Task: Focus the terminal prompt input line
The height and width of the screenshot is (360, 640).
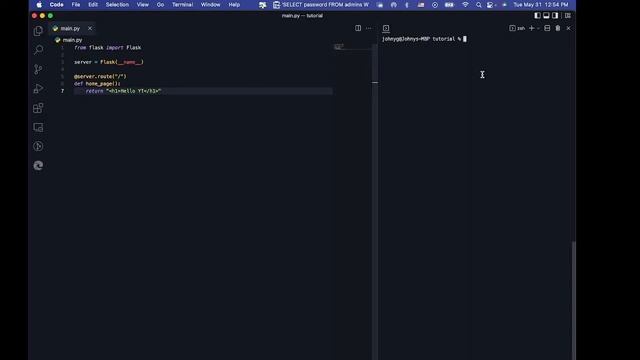Action: pos(424,39)
